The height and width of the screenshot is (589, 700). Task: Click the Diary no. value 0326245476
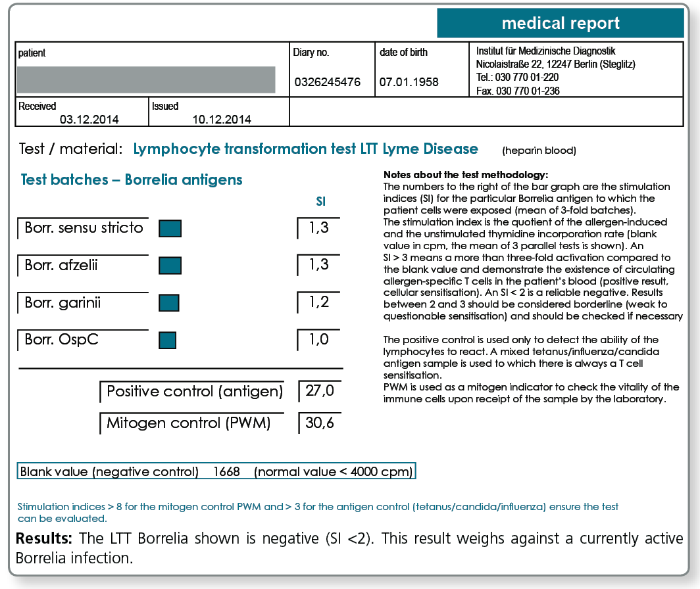pyautogui.click(x=327, y=82)
